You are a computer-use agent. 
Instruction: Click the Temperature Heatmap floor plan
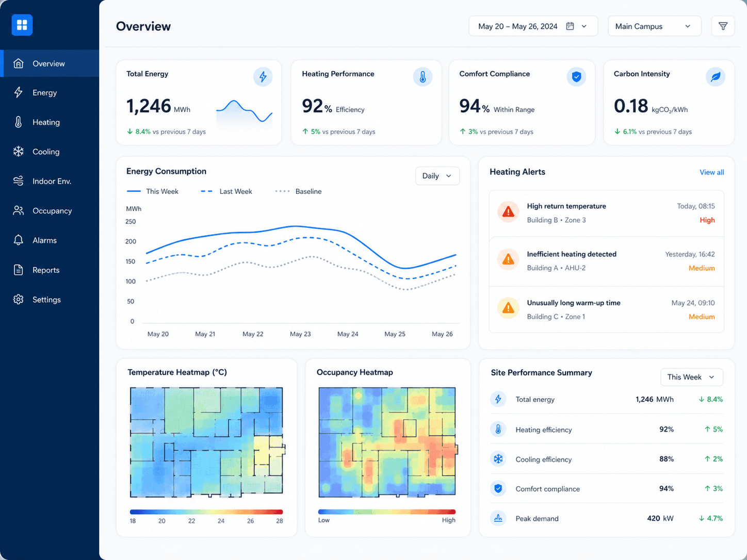click(x=206, y=442)
